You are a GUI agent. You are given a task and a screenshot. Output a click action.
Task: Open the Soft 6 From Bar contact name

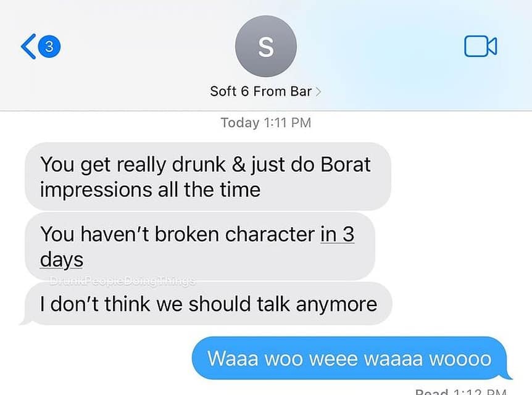pos(260,91)
